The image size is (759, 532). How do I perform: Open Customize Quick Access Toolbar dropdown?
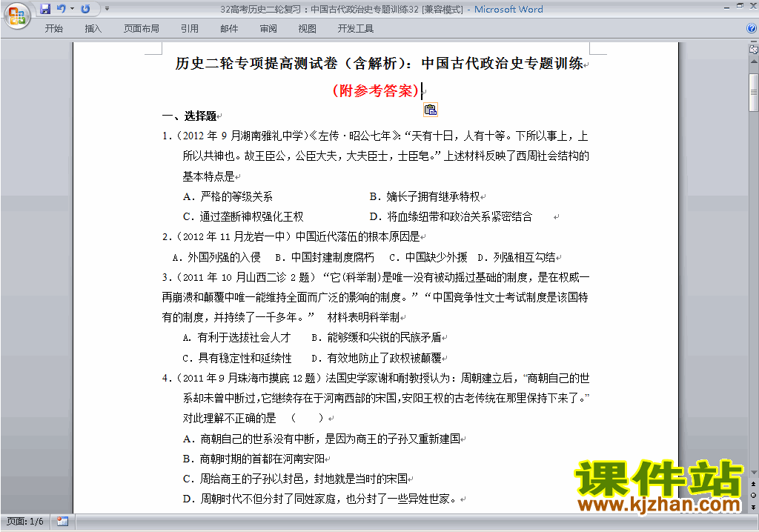[107, 9]
